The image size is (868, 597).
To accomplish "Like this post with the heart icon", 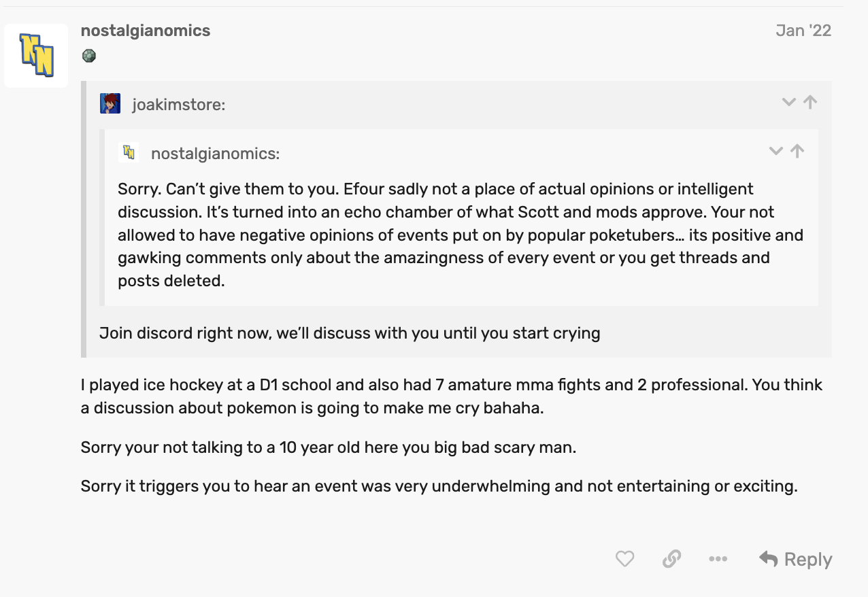I will click(624, 559).
